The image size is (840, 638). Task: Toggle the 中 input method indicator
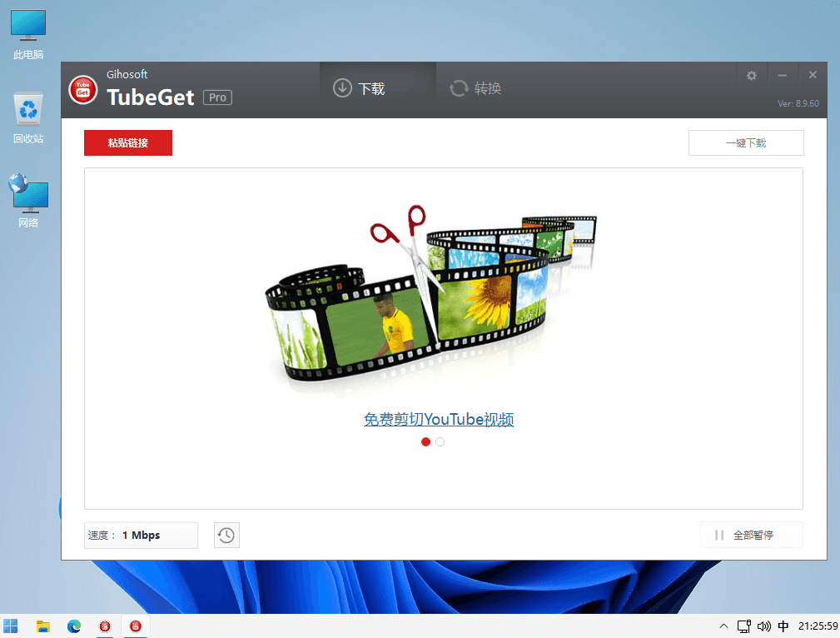tap(783, 626)
